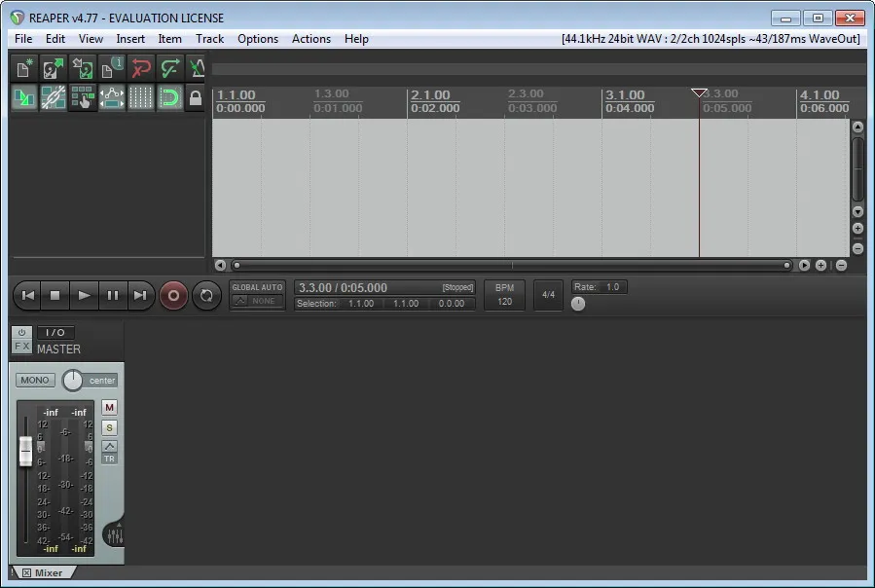The height and width of the screenshot is (588, 875).
Task: Open the 4/4 time signature selector
Action: (x=548, y=295)
